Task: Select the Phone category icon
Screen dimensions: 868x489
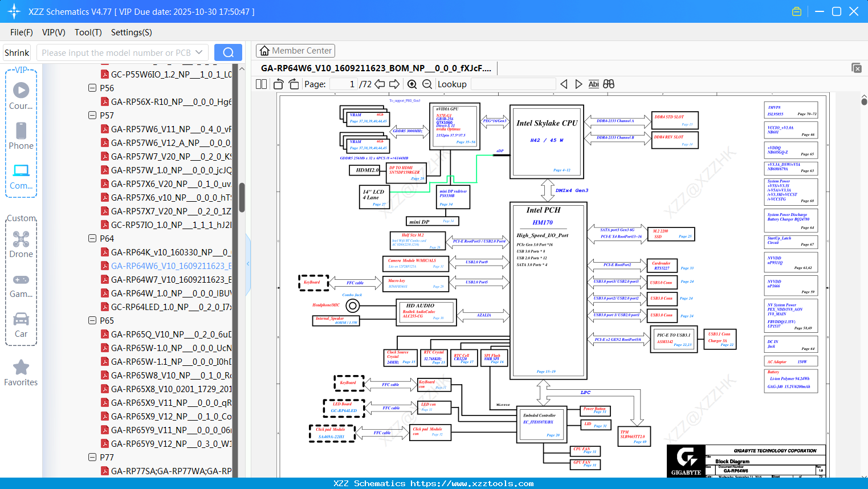Action: tap(21, 136)
